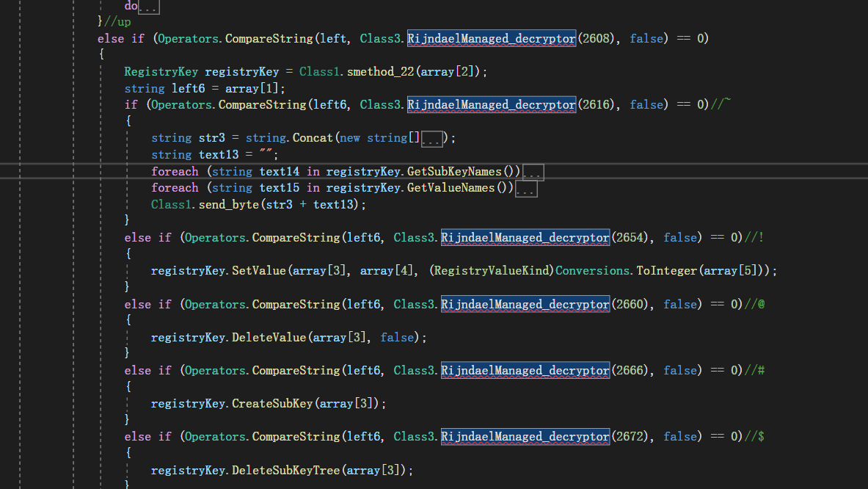The width and height of the screenshot is (868, 489).
Task: Click left6 in its string declaration
Action: [x=189, y=89]
